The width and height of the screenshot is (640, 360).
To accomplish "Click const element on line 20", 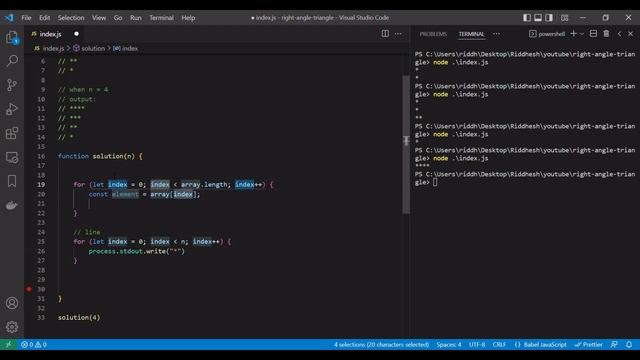I will tap(113, 194).
